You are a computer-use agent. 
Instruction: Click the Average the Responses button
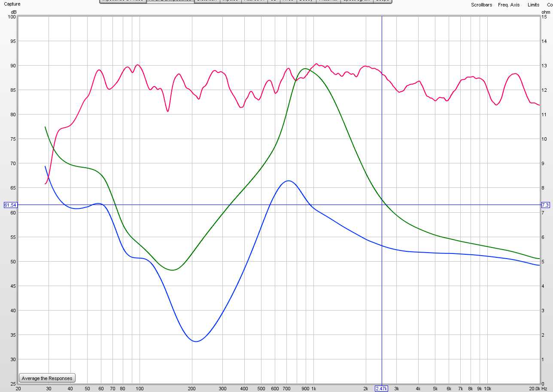(47, 378)
